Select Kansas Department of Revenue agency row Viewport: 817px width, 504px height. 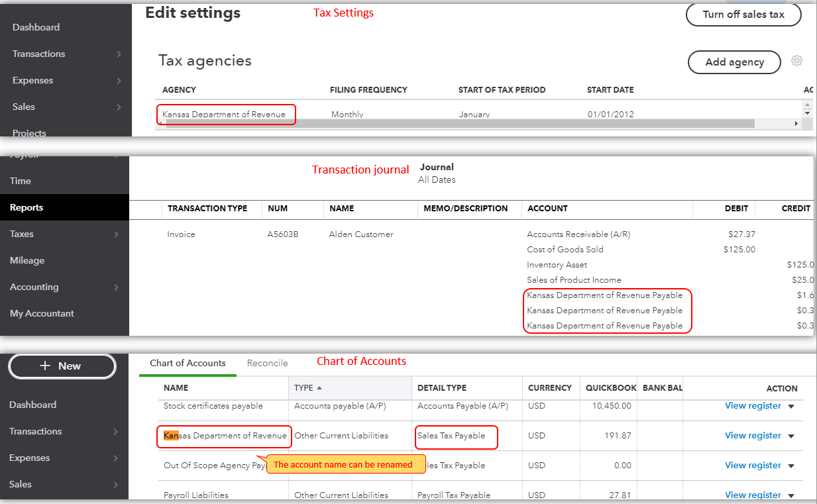coord(224,114)
